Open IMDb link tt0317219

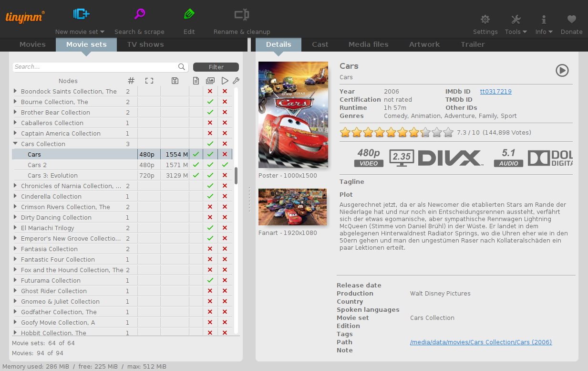[x=496, y=91]
